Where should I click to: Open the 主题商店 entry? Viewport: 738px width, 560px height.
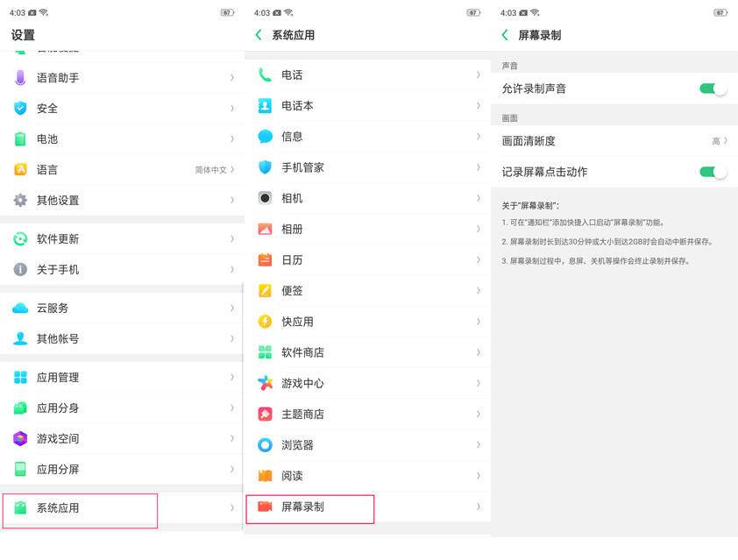pos(367,415)
